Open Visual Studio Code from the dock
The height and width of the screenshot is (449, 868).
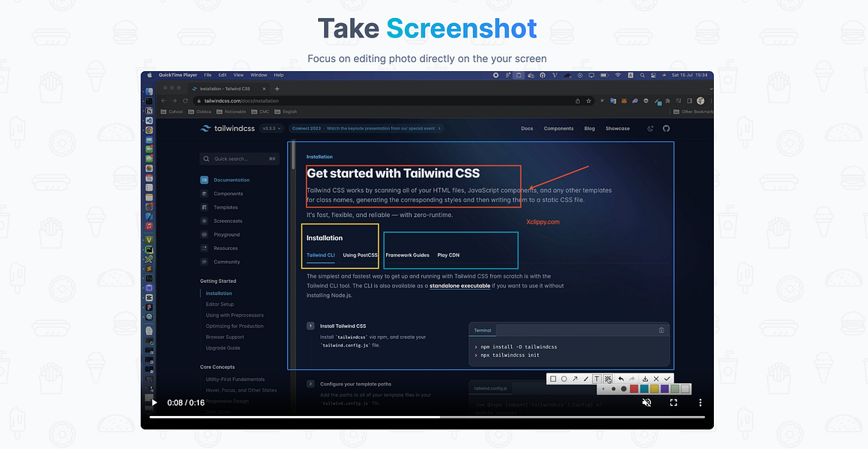click(x=149, y=120)
